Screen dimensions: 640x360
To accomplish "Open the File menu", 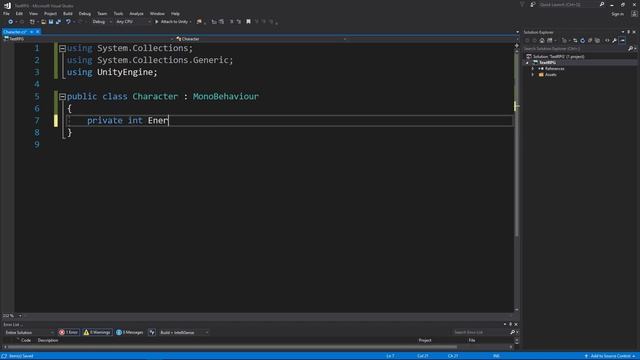I will tap(6, 13).
